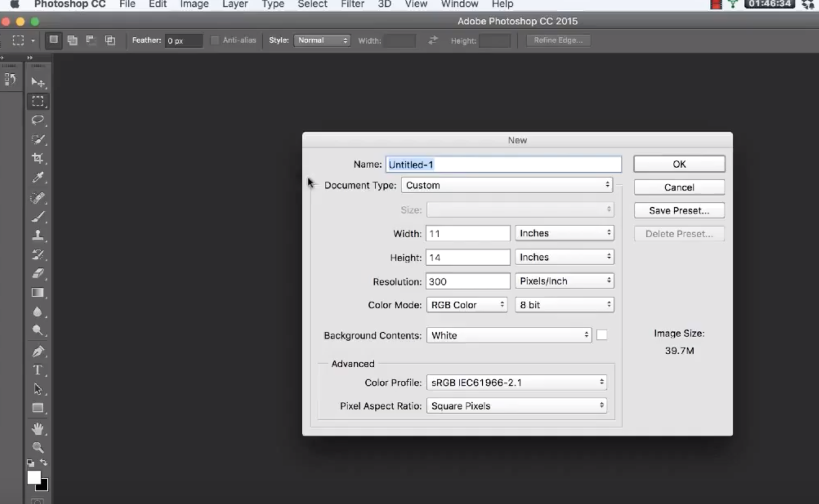
Task: Open the File menu
Action: click(x=127, y=4)
